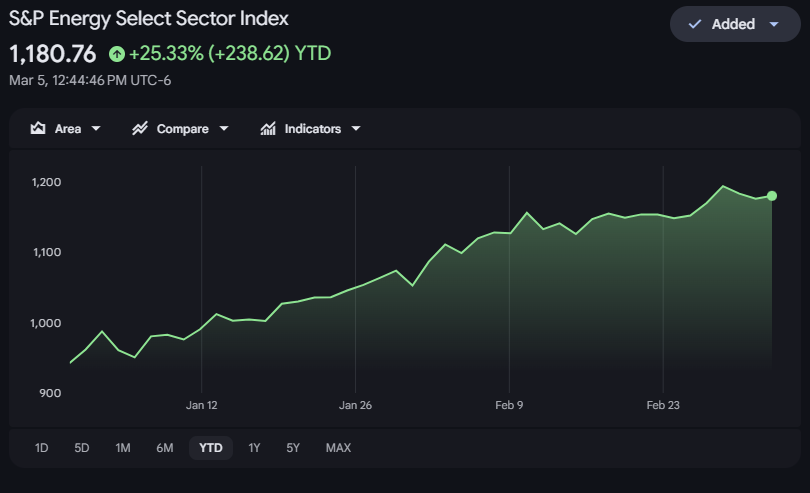Show the 1M chart range
This screenshot has height=493, width=810.
[123, 448]
